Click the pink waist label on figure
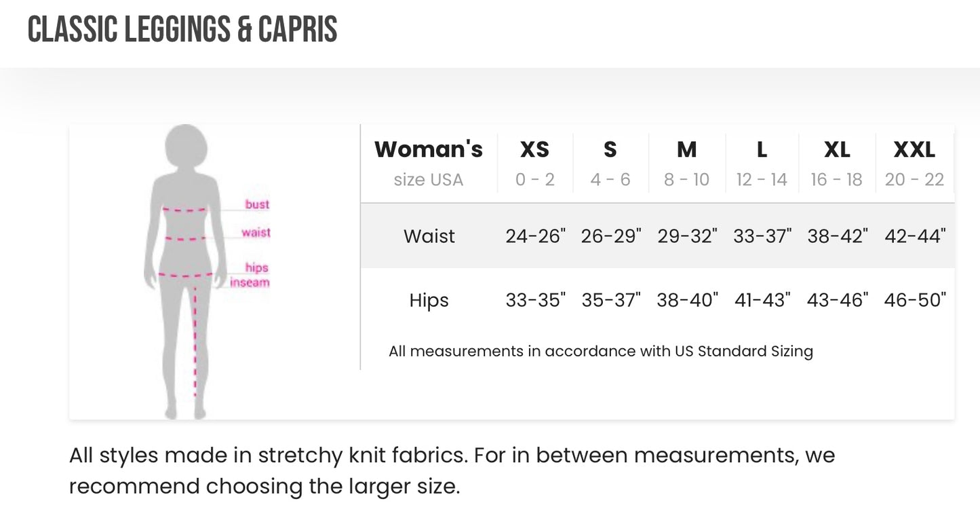This screenshot has width=980, height=522. coord(256,233)
